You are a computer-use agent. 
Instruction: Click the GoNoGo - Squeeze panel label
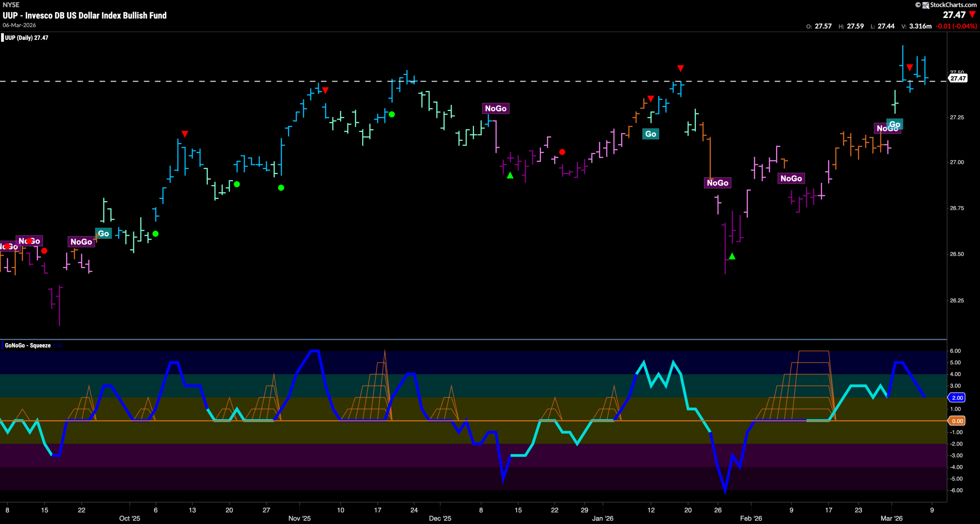(28, 345)
